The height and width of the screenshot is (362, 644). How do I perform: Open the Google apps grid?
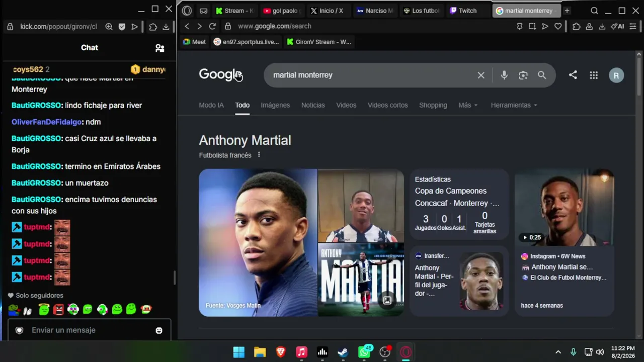(594, 75)
